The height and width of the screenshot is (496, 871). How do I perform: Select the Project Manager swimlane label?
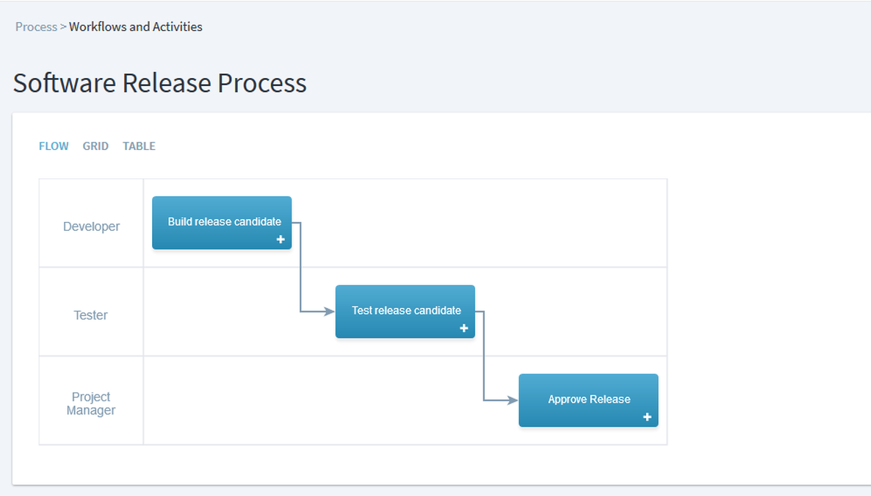click(91, 403)
